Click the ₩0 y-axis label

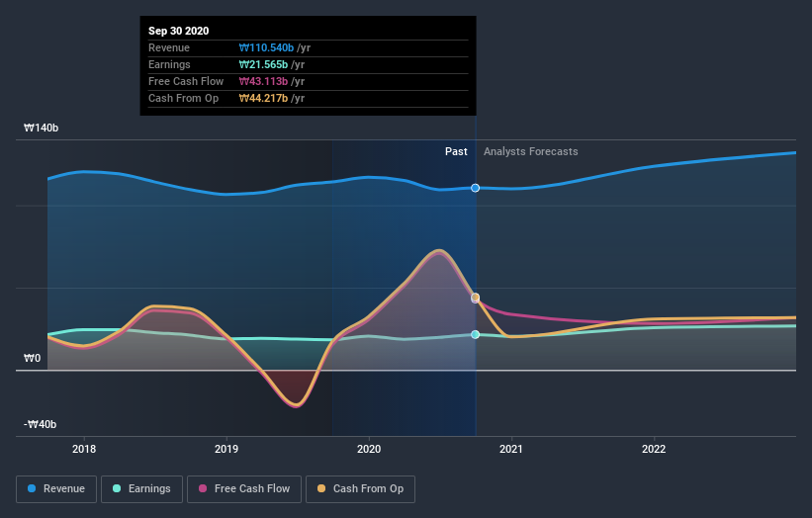tap(32, 358)
